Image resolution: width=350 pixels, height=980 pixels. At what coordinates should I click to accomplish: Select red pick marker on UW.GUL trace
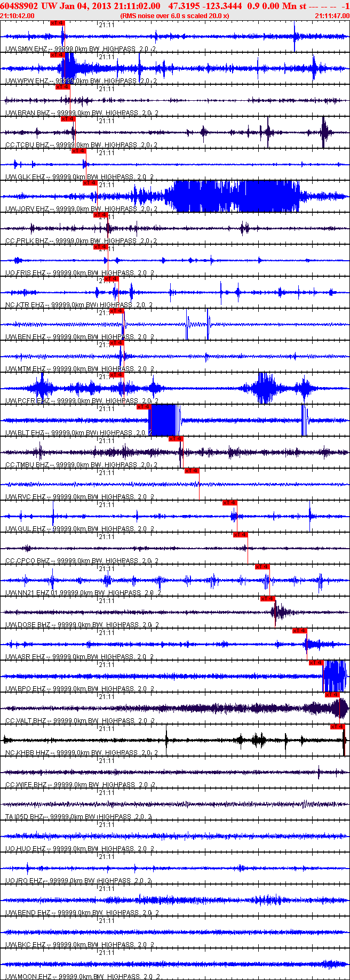[229, 503]
